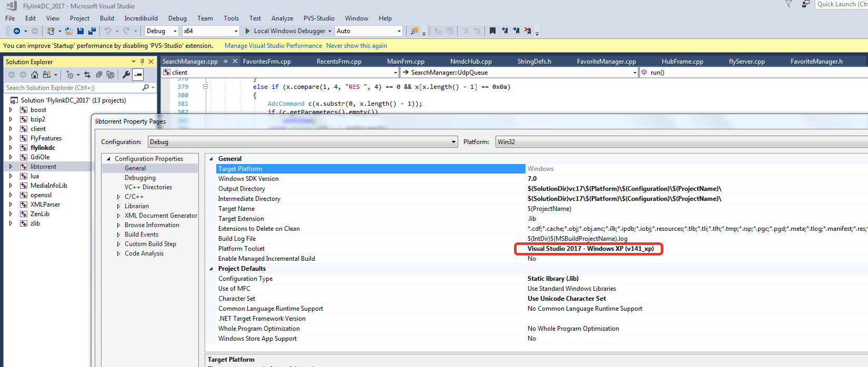868x367 pixels.
Task: Click the Collapse All icon in Solution Explorer
Action: pos(99,75)
